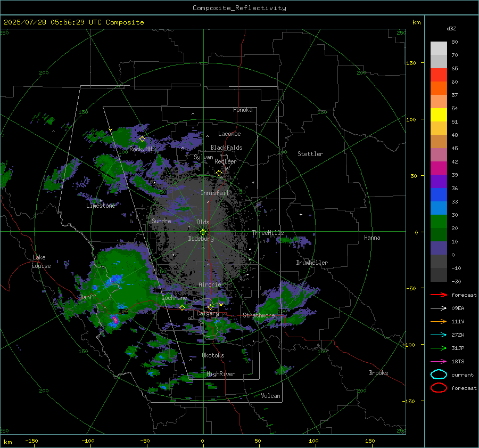Click the RedDeer city label

pyautogui.click(x=226, y=161)
